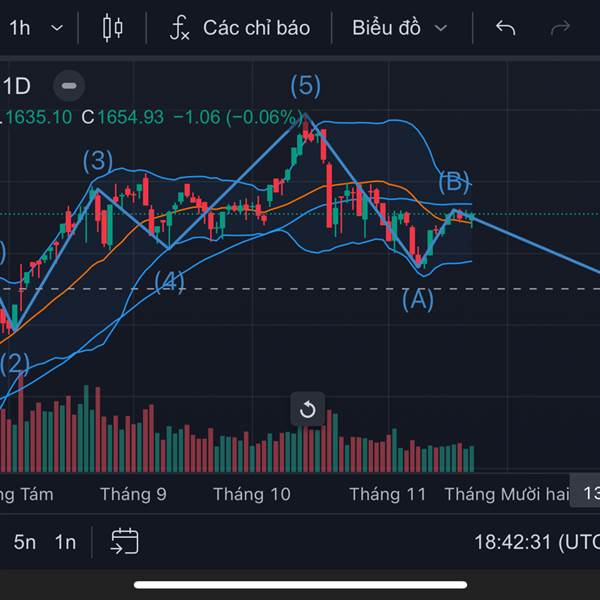This screenshot has width=600, height=600.
Task: Click the (A) correction wave label
Action: pos(417,298)
